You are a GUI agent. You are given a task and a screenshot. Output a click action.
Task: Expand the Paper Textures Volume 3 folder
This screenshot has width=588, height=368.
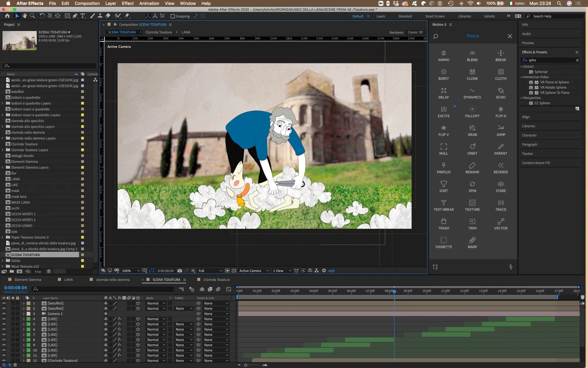pyautogui.click(x=2, y=237)
